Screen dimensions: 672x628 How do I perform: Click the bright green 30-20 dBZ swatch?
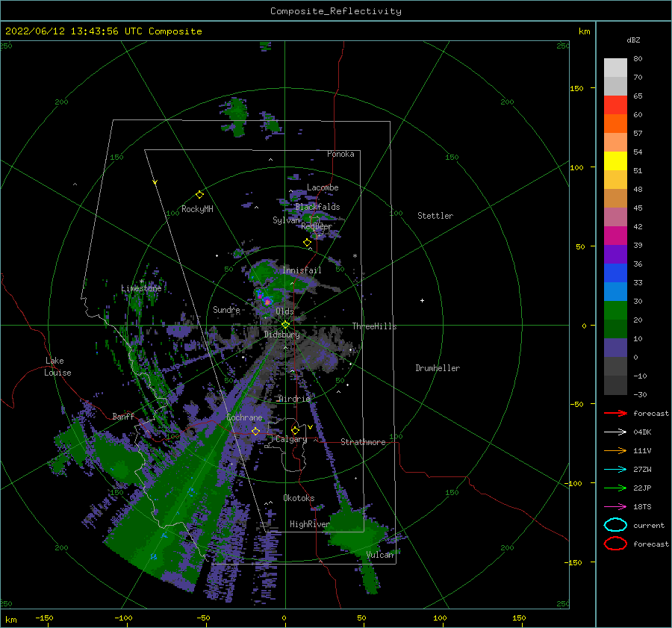615,311
